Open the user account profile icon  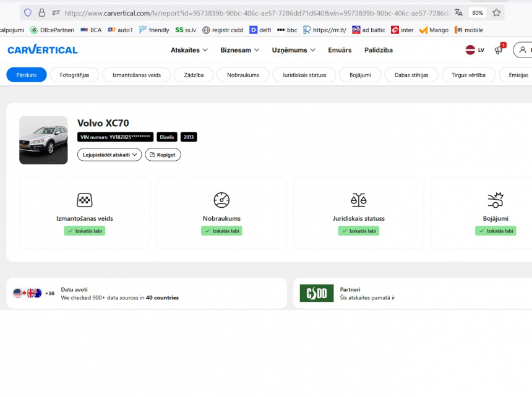tap(523, 50)
